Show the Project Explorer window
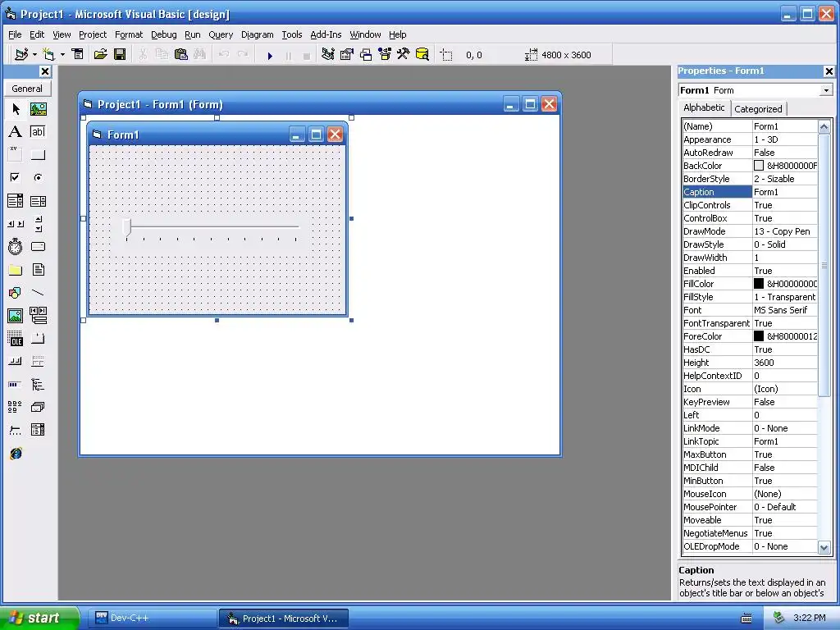 tap(328, 54)
